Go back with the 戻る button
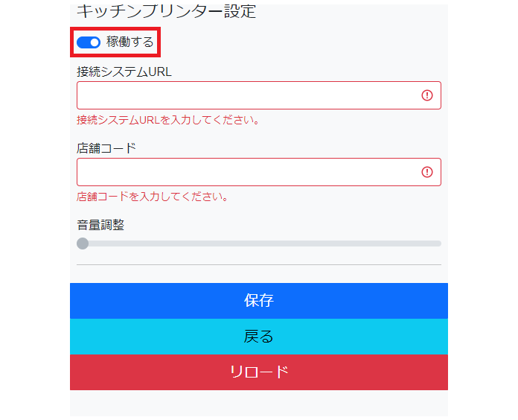The image size is (518, 420). 259,337
